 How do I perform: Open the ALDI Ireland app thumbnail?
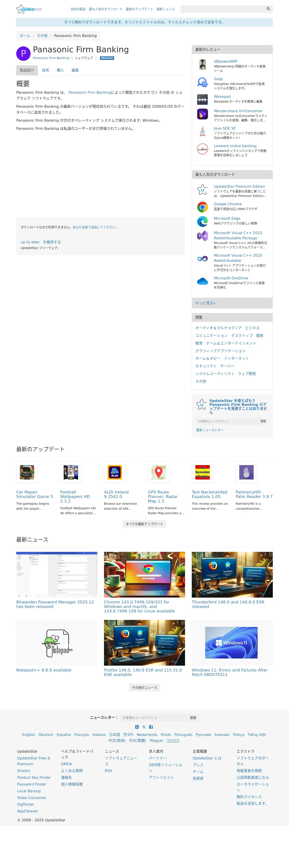[115, 472]
